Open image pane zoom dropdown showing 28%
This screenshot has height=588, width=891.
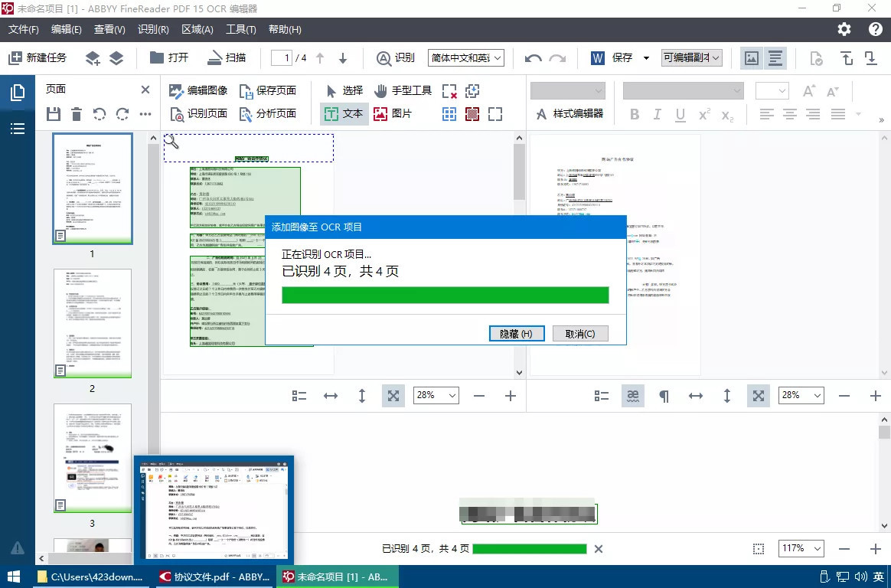tap(436, 395)
